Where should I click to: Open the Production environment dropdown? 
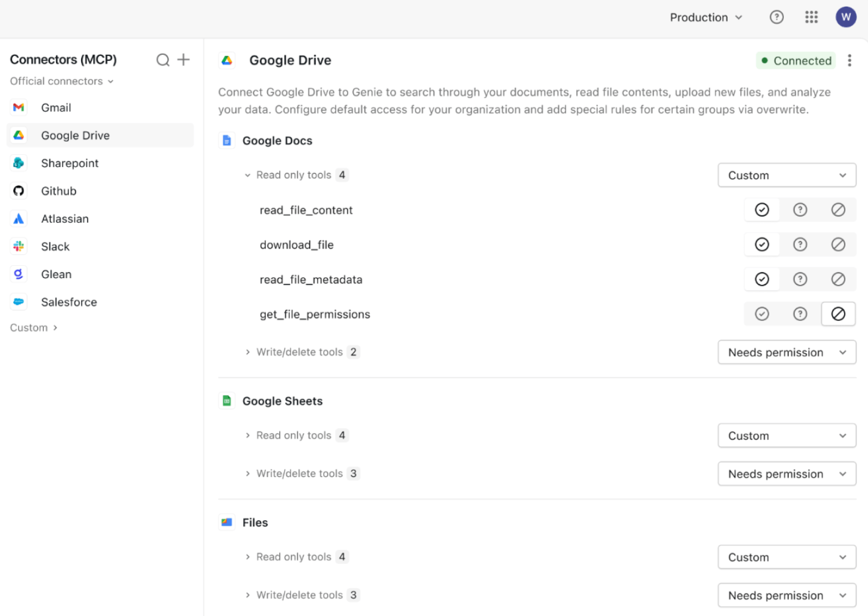point(706,17)
